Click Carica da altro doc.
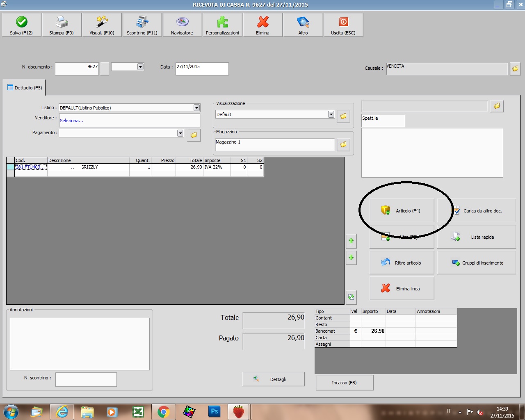The image size is (525, 420). tap(477, 211)
